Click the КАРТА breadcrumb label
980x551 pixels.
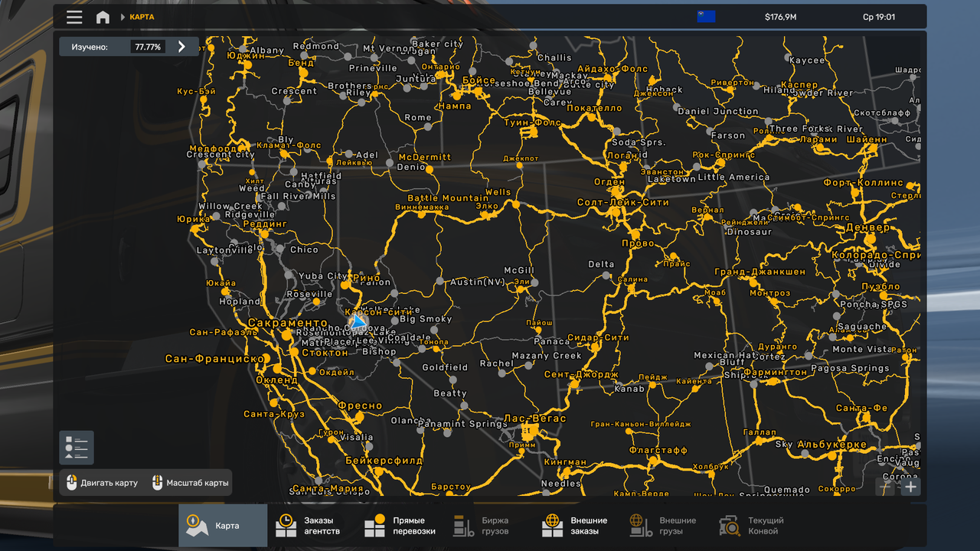(142, 17)
